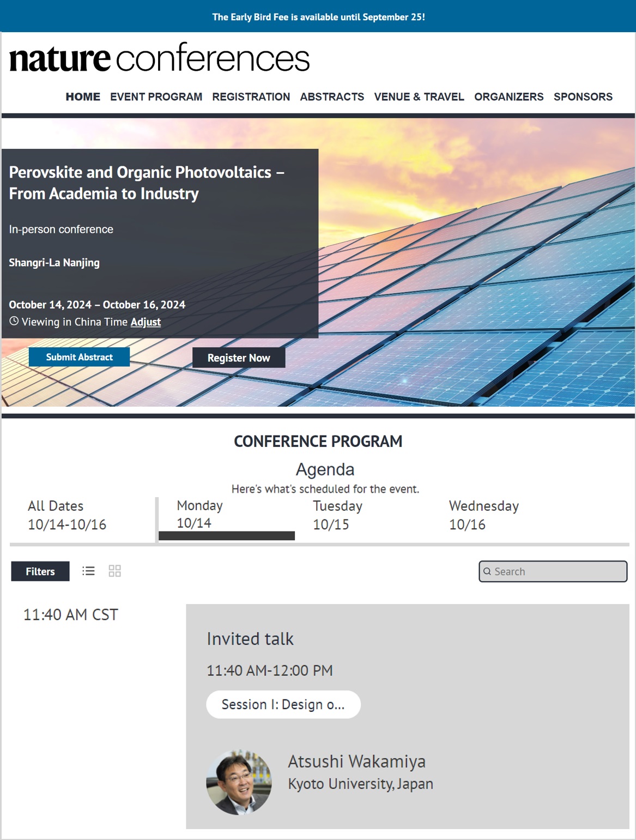Click the search magnifier icon
The width and height of the screenshot is (636, 840).
(x=487, y=571)
